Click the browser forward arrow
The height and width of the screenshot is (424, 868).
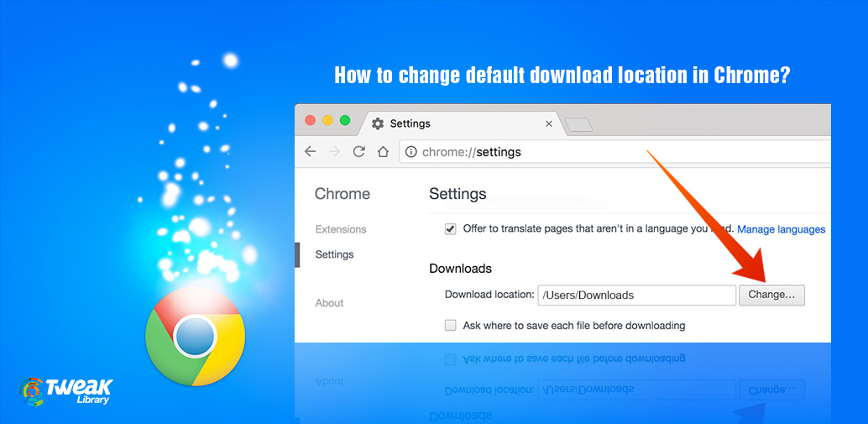click(x=334, y=152)
